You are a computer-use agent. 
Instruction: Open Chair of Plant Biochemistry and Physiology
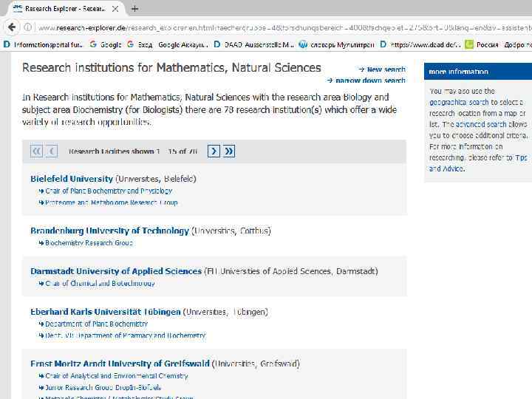coord(108,191)
